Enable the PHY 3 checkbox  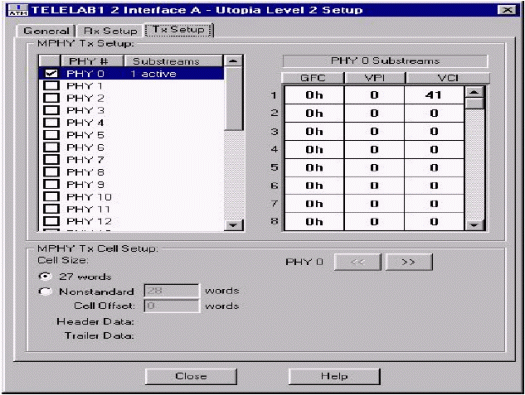pos(51,110)
